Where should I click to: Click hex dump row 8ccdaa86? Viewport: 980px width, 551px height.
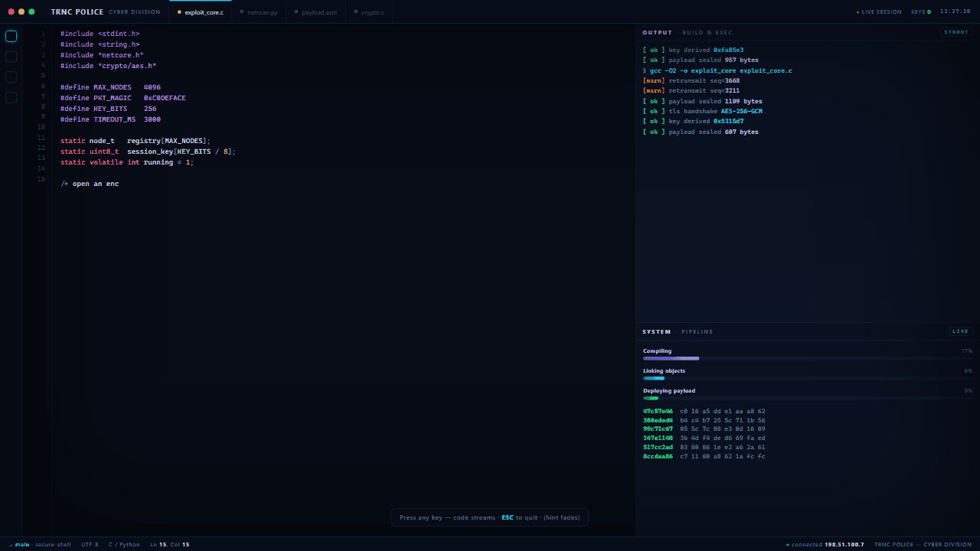(704, 456)
